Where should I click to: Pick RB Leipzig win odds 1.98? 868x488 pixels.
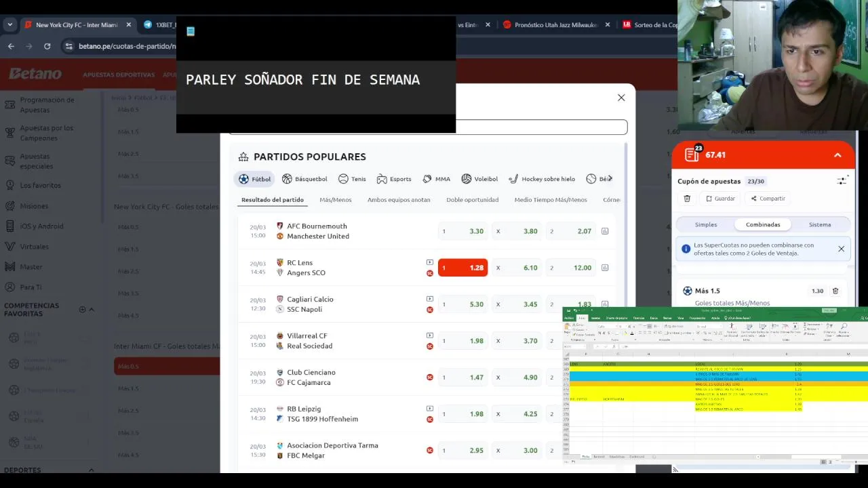pos(462,414)
